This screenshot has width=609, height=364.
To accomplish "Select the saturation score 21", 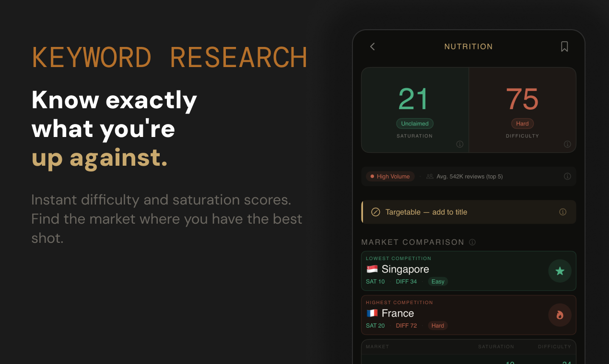I will pyautogui.click(x=413, y=99).
